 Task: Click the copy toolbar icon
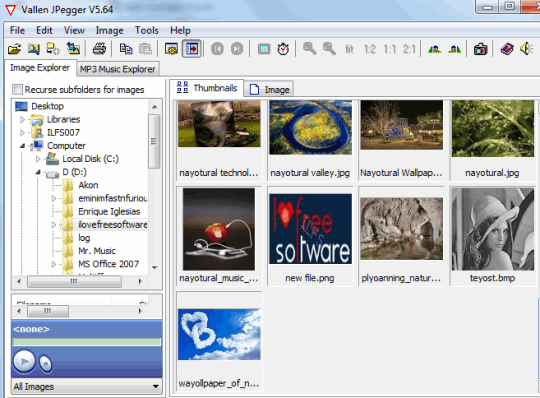126,49
